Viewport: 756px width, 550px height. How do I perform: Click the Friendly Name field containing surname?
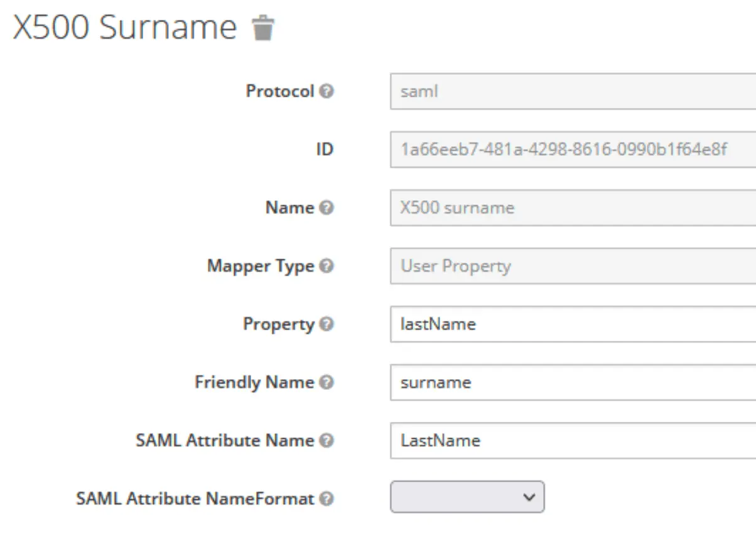click(573, 382)
